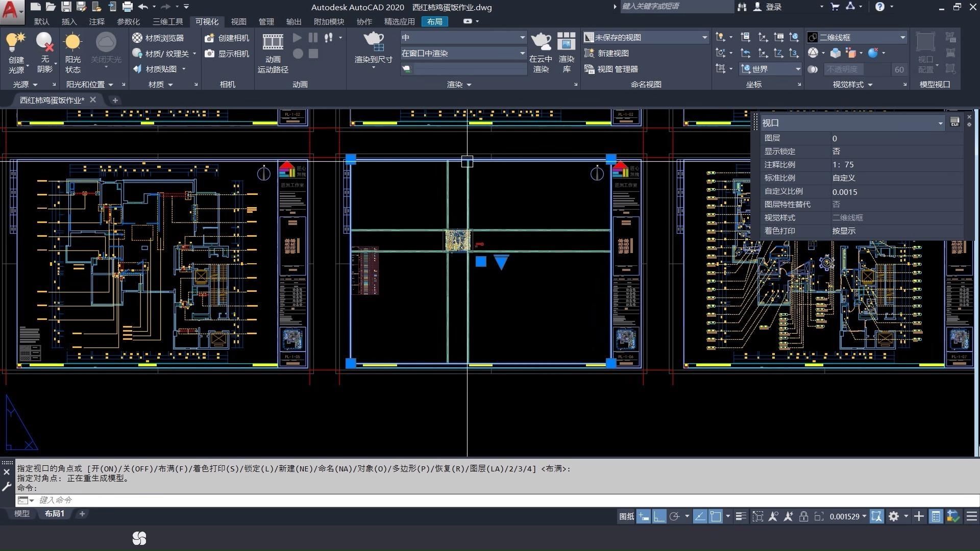Open the 材质浏览器 materials browser

click(158, 38)
